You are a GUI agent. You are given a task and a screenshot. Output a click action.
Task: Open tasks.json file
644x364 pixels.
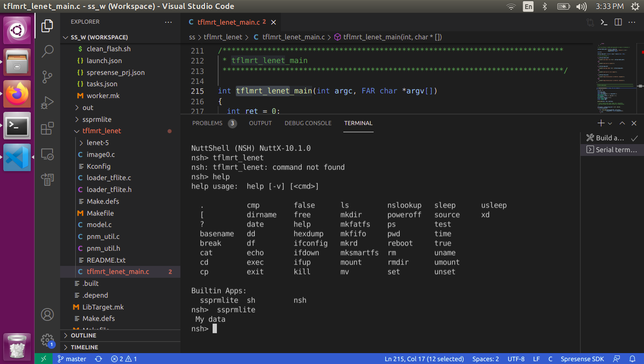(120, 84)
